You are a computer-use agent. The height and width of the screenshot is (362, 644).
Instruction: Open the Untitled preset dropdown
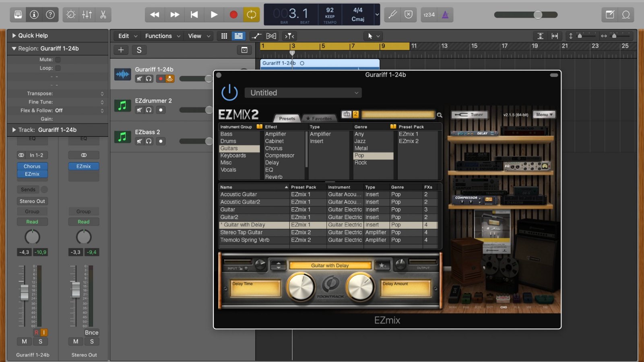(x=303, y=93)
